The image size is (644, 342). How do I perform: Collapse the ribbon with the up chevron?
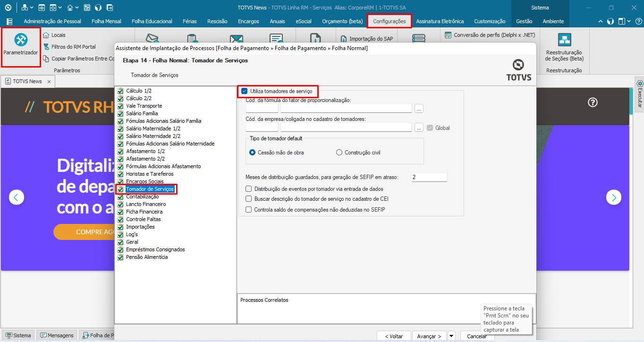pyautogui.click(x=601, y=21)
